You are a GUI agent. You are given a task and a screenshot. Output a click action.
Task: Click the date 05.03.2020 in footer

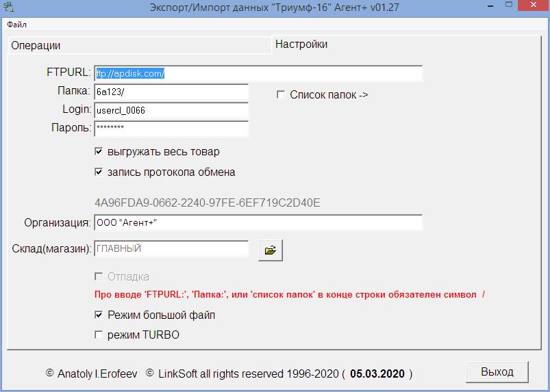point(377,374)
